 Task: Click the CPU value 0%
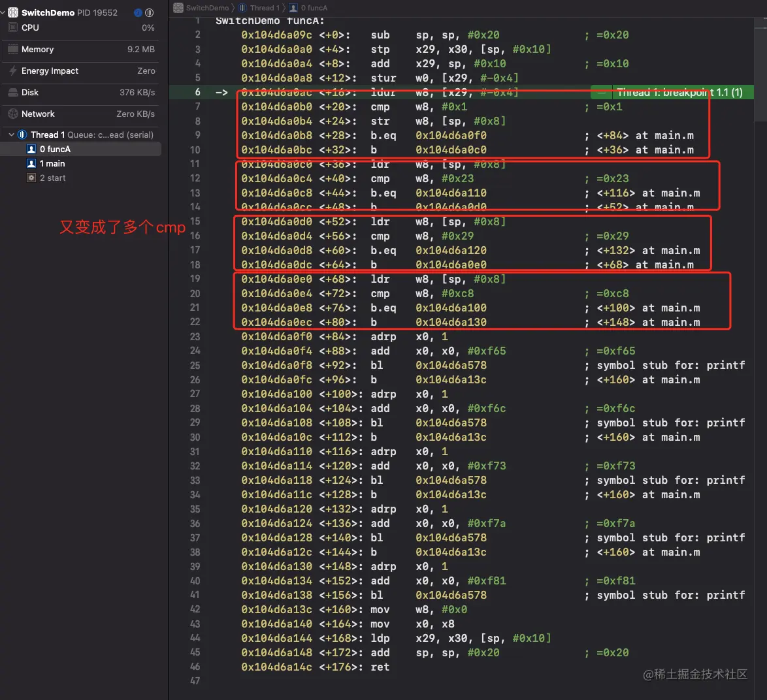point(148,28)
